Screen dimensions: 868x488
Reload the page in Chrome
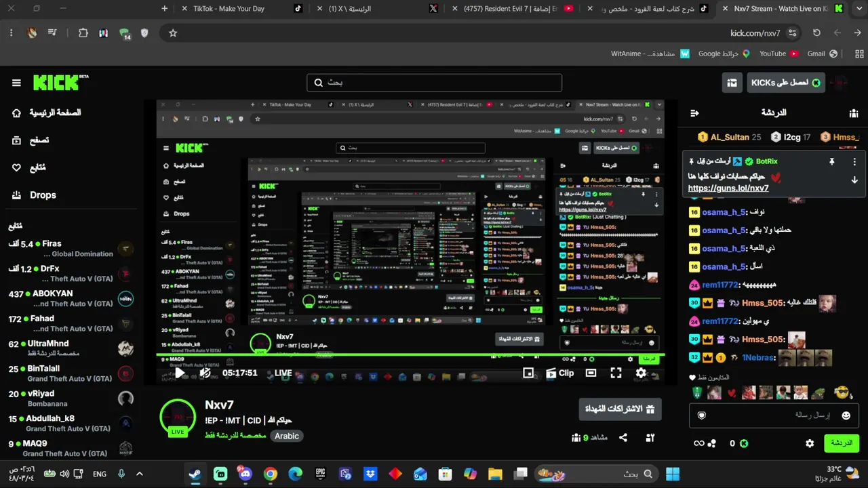816,33
